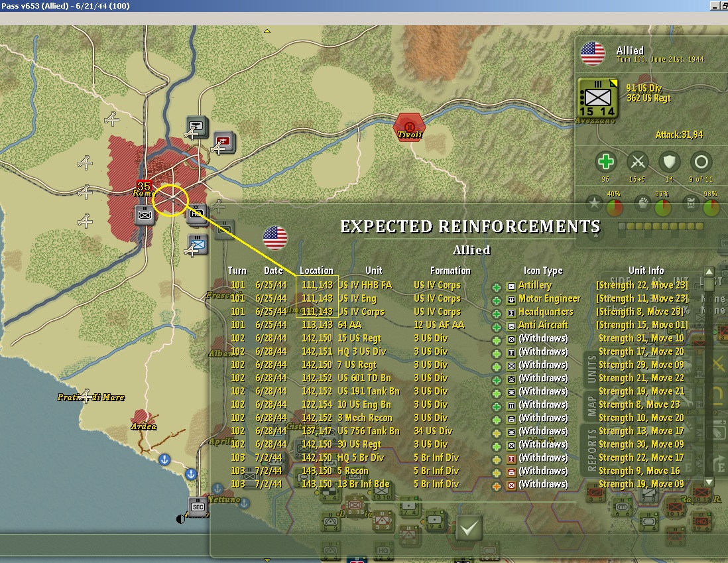Click the Allied US flag in side panel

pos(593,54)
